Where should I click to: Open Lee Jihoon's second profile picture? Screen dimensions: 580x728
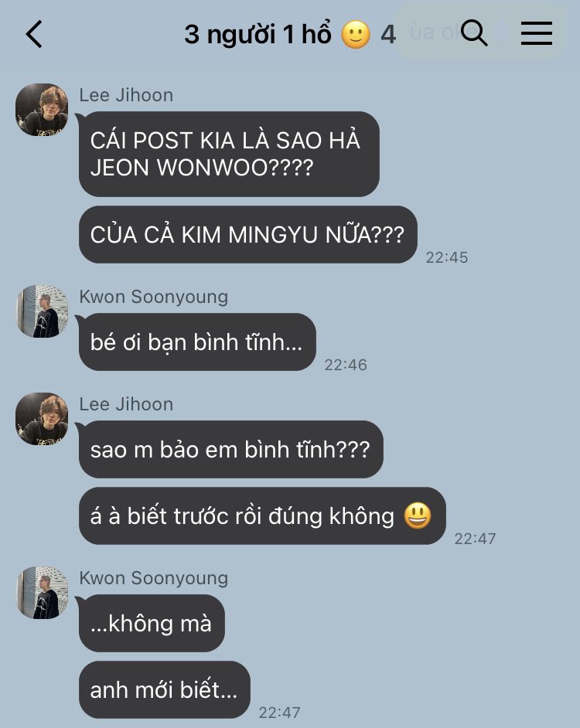coord(42,419)
